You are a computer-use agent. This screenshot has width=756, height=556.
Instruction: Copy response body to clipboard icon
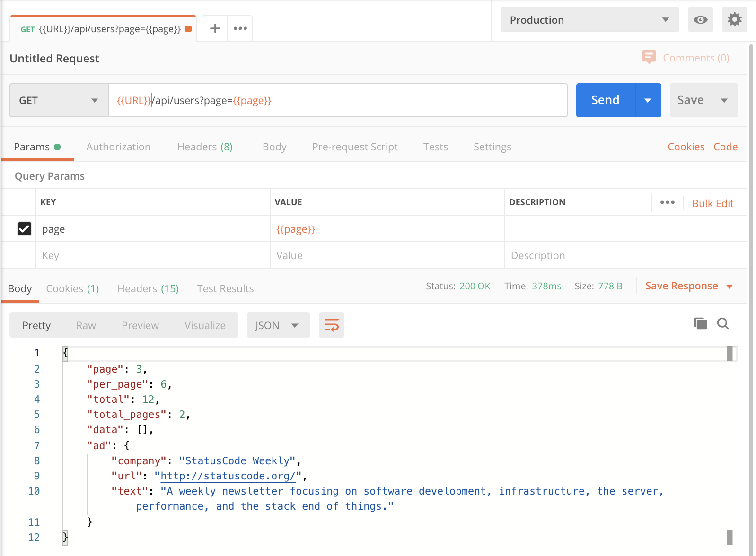point(701,323)
